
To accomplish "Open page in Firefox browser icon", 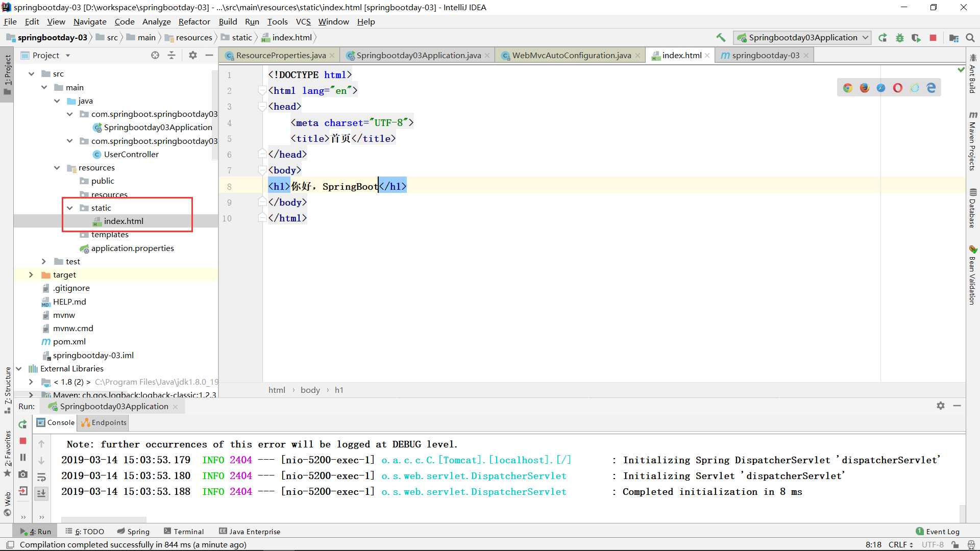I will [x=864, y=88].
